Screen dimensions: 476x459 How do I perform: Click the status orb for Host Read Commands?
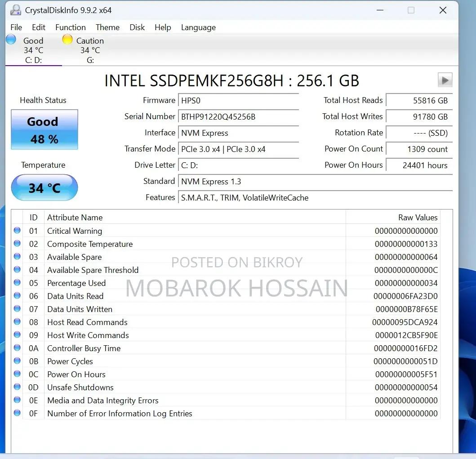(17, 322)
